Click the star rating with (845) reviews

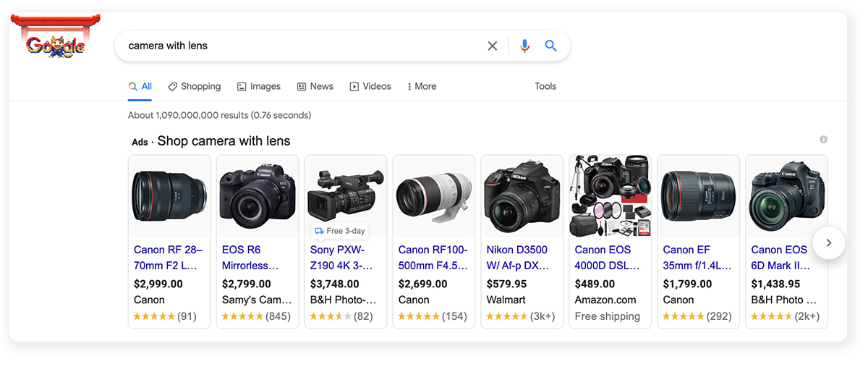click(x=257, y=316)
